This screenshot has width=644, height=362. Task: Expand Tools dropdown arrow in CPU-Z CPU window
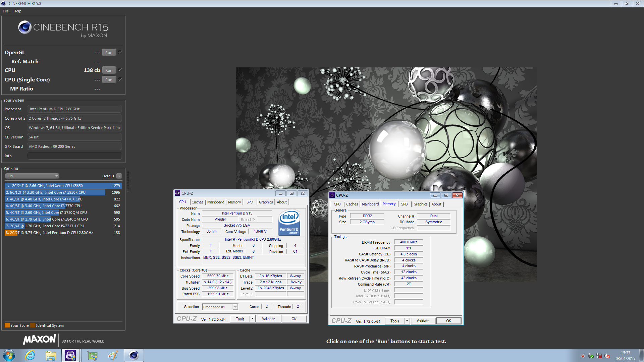(252, 319)
